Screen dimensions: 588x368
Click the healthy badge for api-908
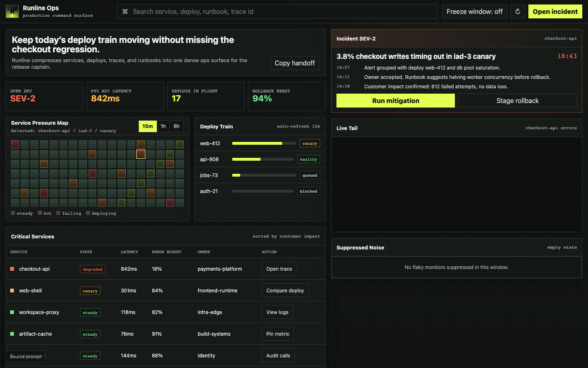click(x=309, y=159)
